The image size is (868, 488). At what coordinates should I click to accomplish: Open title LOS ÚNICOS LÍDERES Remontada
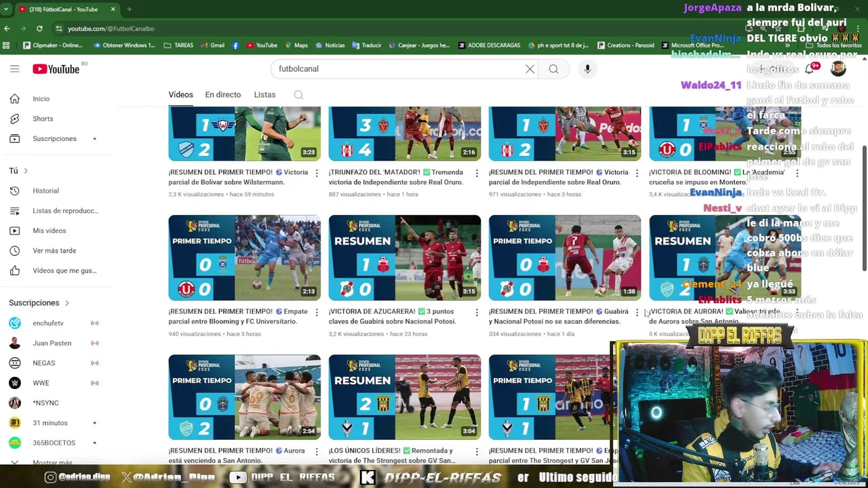tap(393, 455)
